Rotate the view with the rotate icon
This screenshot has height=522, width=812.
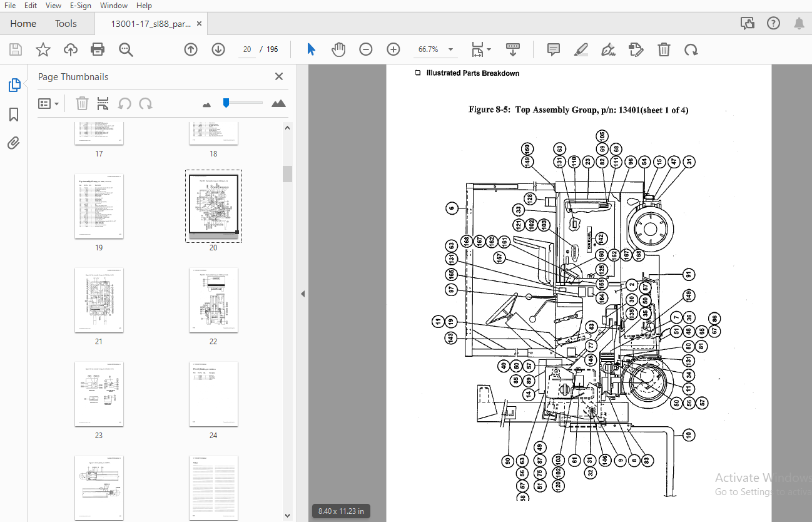pyautogui.click(x=691, y=49)
